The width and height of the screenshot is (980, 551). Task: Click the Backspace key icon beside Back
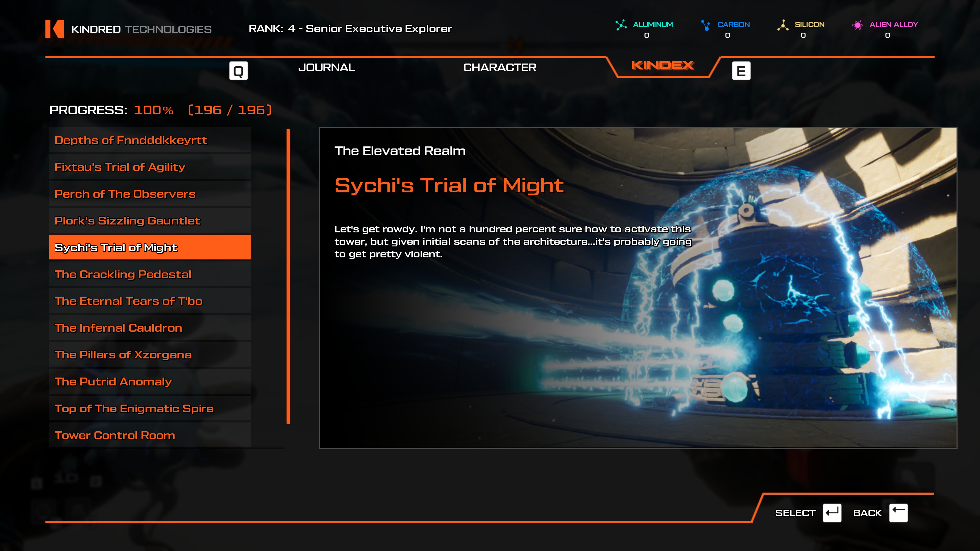tap(898, 513)
